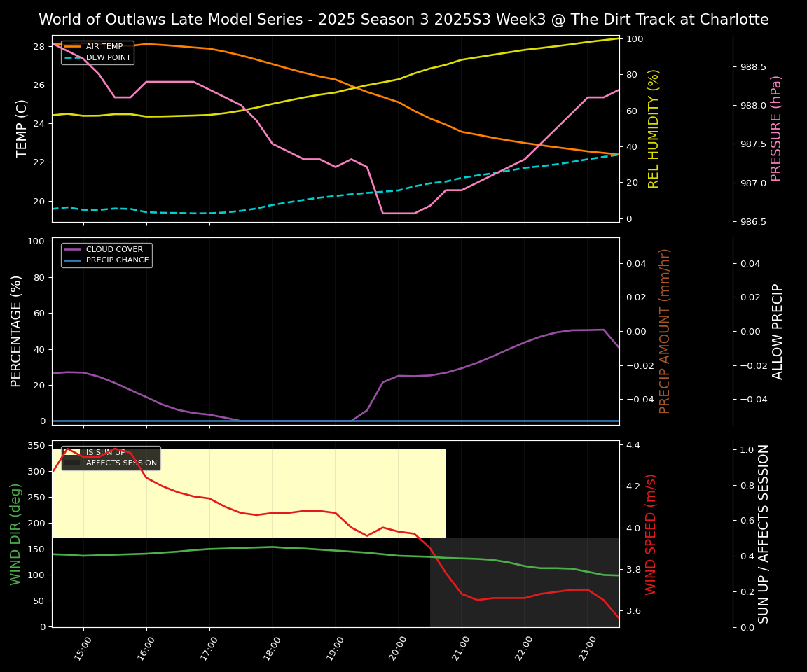Click the purple CLOUD COVER legend line sample
Viewport: 807px width, 672px height.
tap(73, 249)
